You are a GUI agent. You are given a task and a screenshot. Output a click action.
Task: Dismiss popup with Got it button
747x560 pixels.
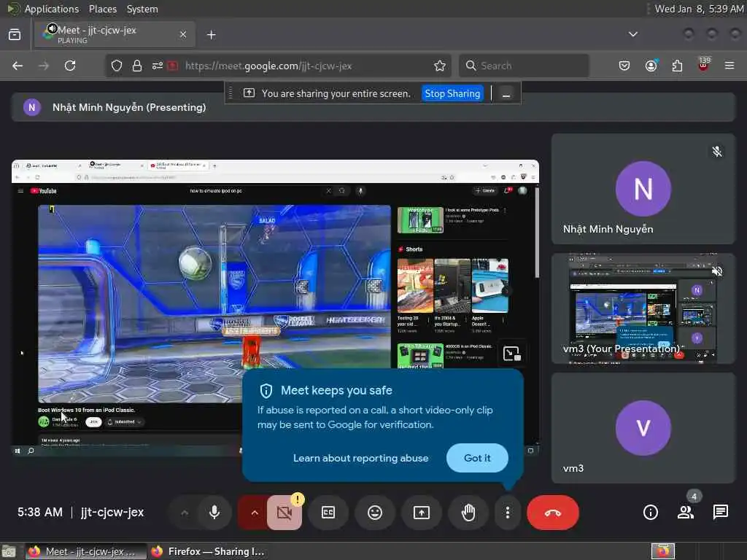coord(477,458)
